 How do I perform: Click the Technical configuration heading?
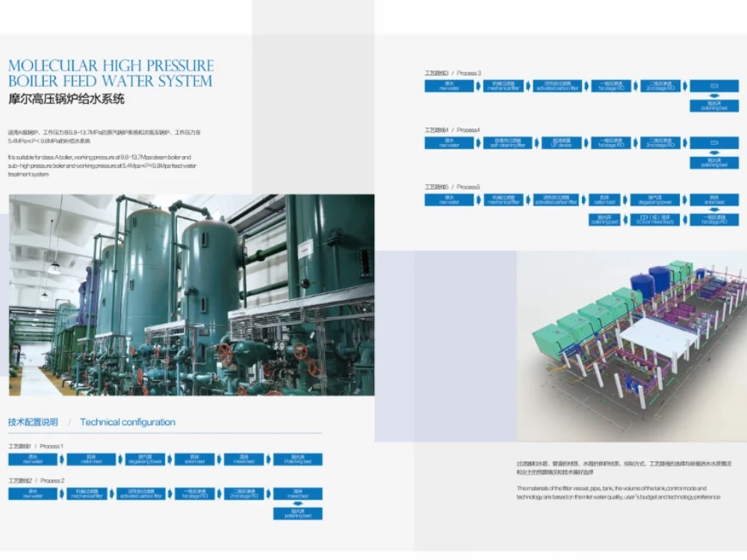(128, 422)
